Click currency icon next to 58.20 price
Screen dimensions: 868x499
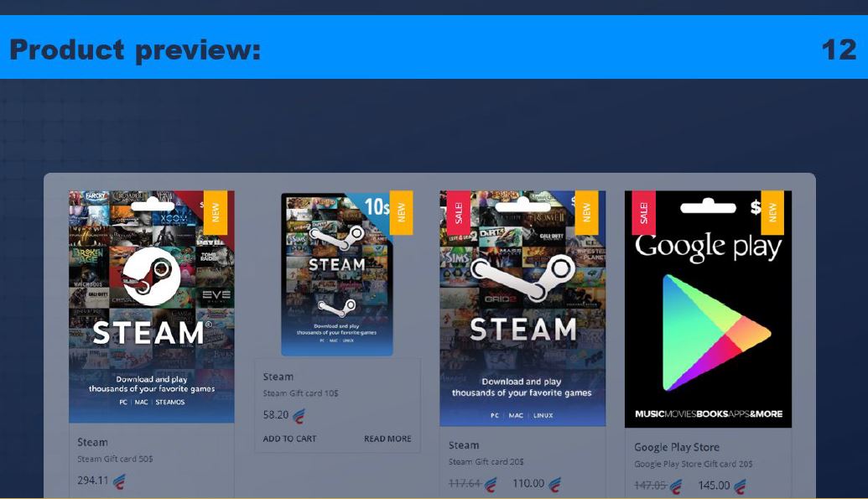click(299, 416)
